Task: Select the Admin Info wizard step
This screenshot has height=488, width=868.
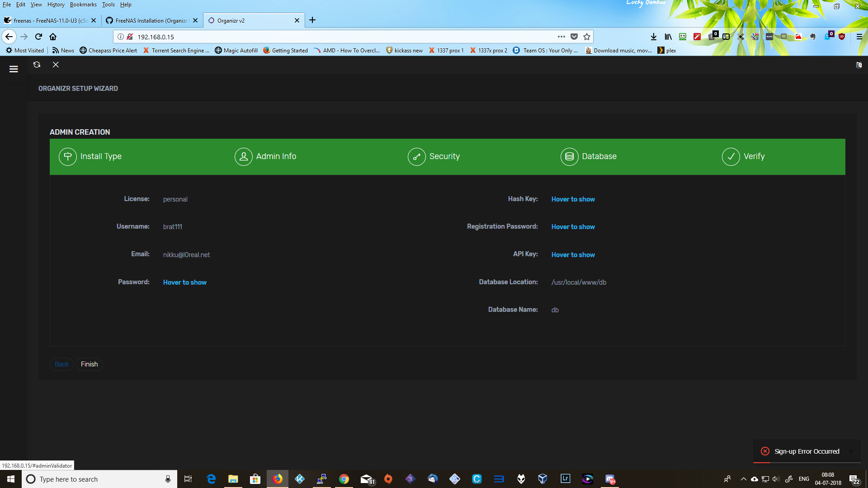Action: [265, 157]
